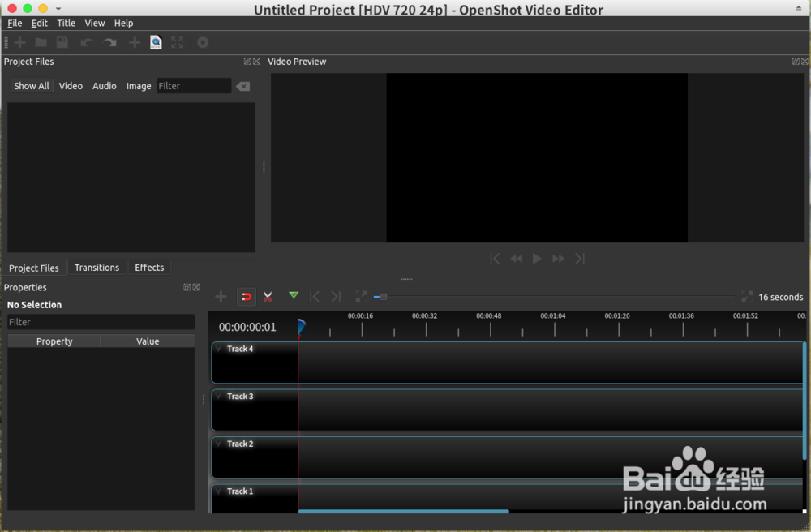Image resolution: width=811 pixels, height=532 pixels.
Task: Import files using toolbar plus icon
Action: (x=135, y=42)
